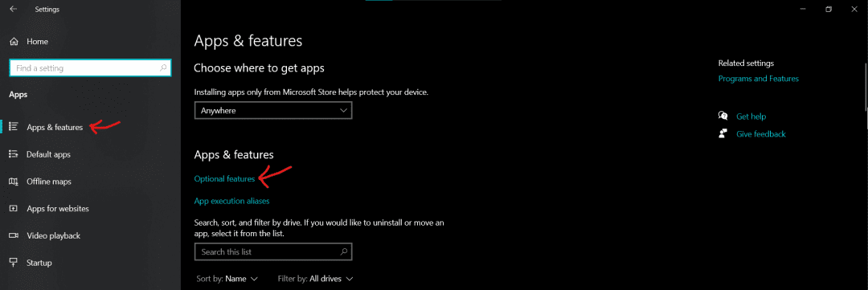Open Offline maps settings
This screenshot has width=868, height=290.
[x=49, y=182]
